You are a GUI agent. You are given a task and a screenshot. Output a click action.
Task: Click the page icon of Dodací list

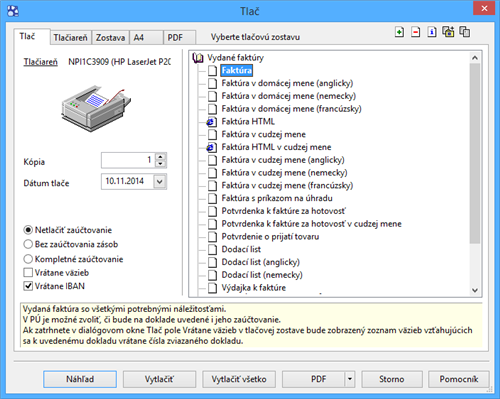click(x=212, y=249)
